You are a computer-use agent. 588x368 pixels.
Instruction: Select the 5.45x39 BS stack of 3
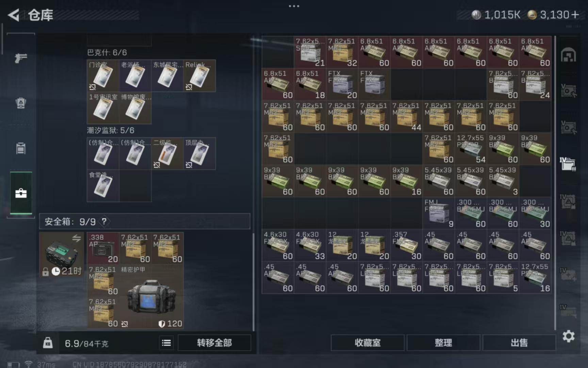coord(503,181)
